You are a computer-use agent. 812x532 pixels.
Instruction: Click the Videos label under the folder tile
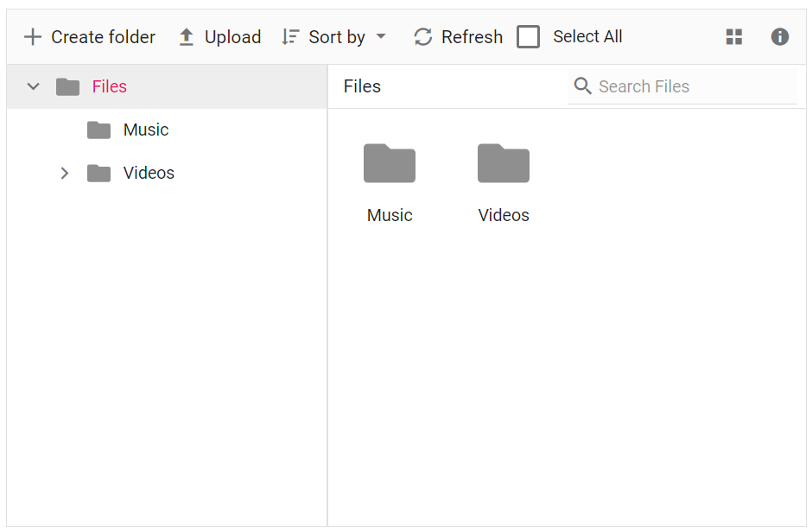tap(504, 215)
